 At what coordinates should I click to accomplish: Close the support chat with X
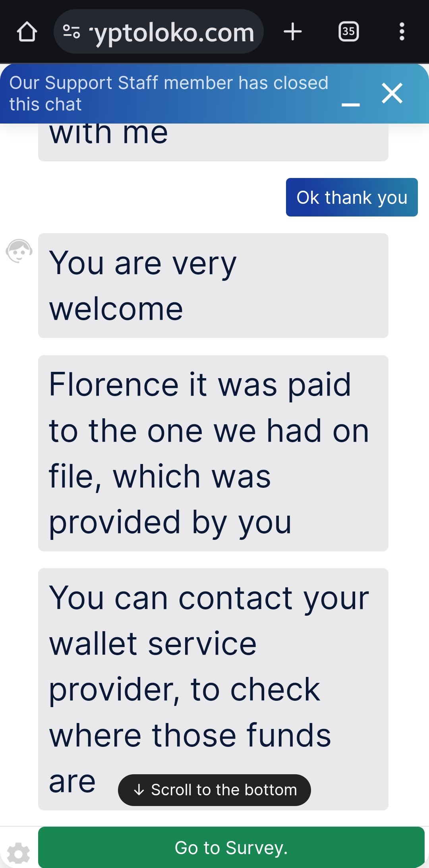(392, 93)
